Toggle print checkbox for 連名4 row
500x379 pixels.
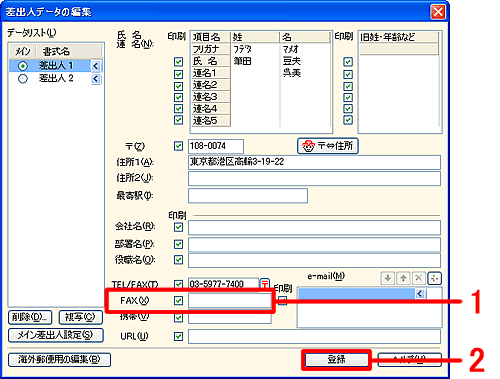pyautogui.click(x=179, y=109)
